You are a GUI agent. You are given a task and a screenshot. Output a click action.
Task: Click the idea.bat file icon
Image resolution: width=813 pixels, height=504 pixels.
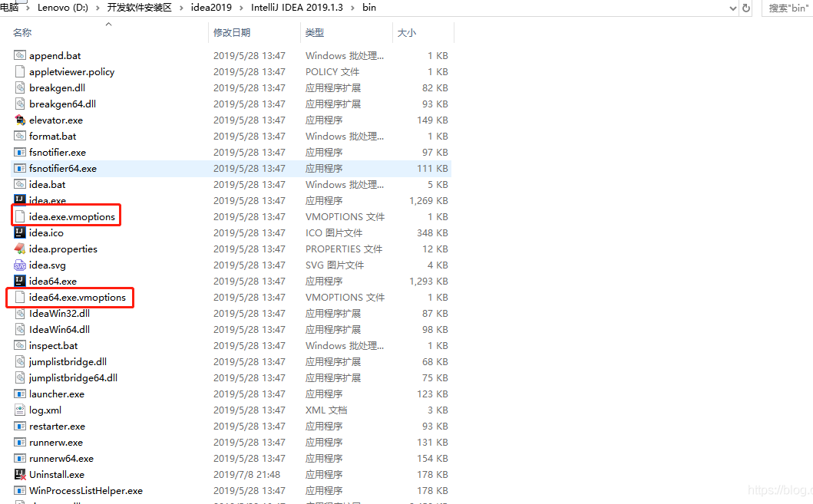20,184
